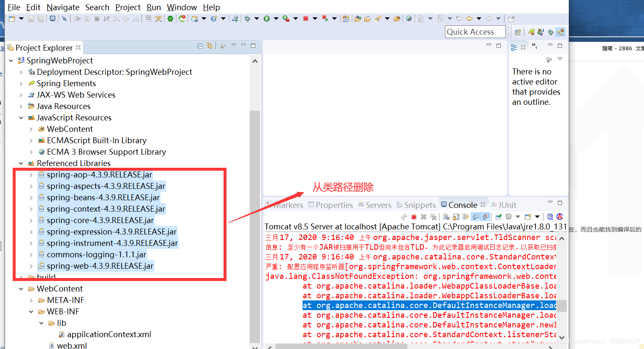
Task: Click the console Terminate red square
Action: click(414, 217)
